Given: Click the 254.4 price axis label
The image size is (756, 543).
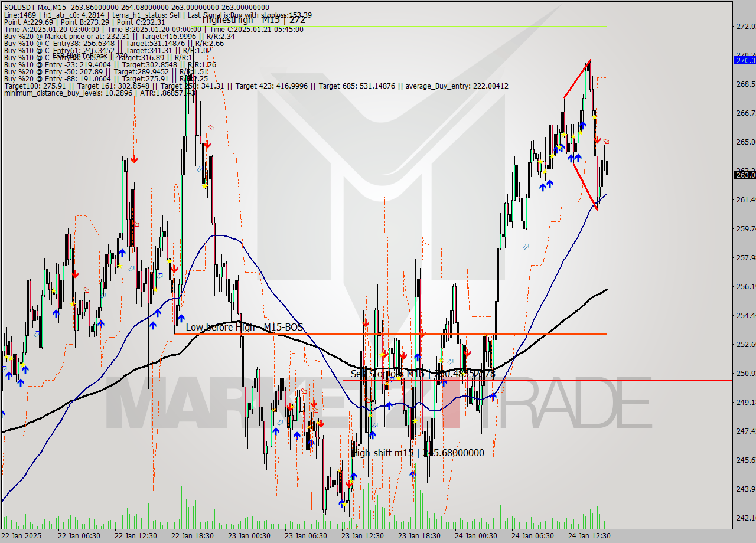Looking at the screenshot, I should (x=746, y=316).
